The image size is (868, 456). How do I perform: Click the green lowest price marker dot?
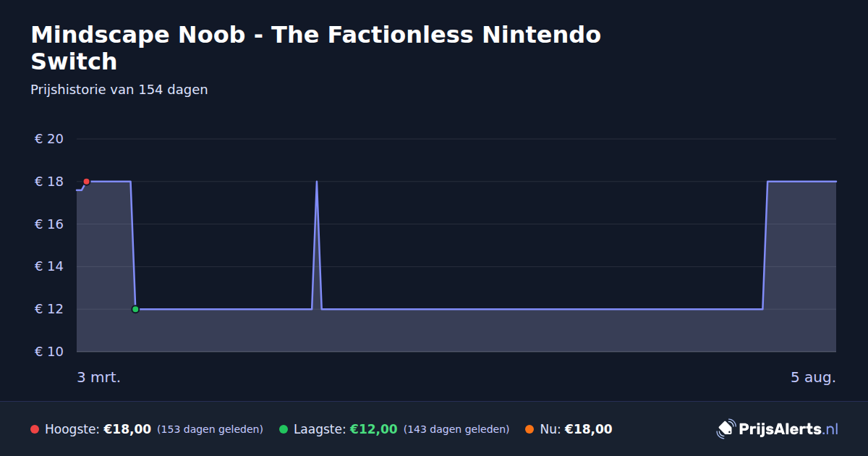coord(135,309)
